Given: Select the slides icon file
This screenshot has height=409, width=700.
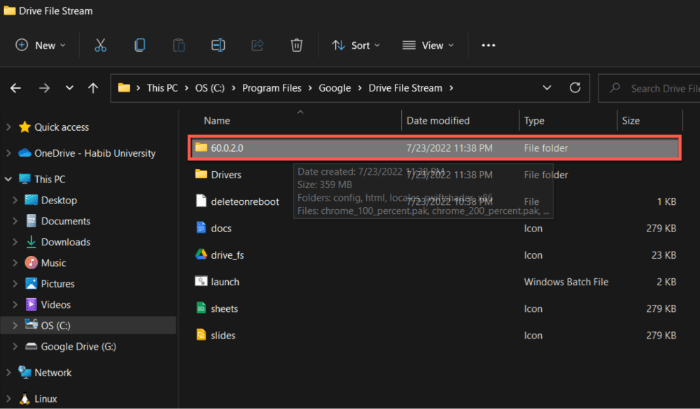Looking at the screenshot, I should click(201, 335).
